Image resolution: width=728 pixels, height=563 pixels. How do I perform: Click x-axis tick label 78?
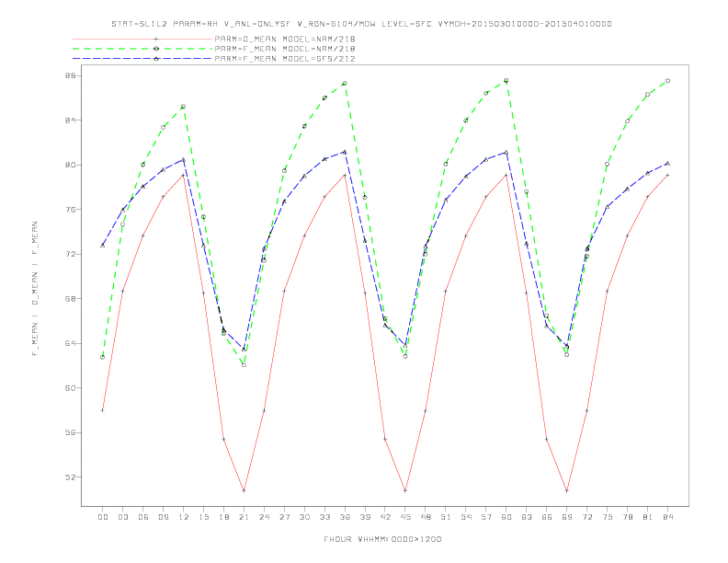click(627, 517)
